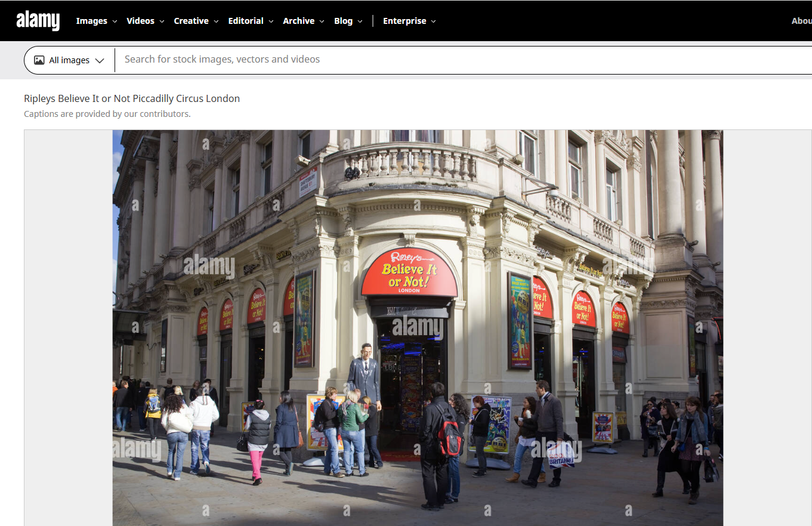Open the Images menu
Viewport: 812px width, 526px height.
pos(91,21)
